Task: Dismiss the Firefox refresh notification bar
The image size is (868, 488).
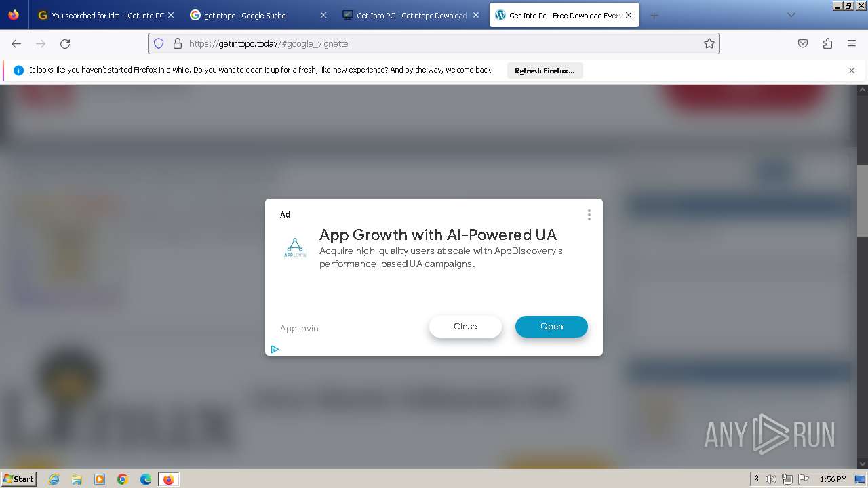Action: click(x=852, y=70)
